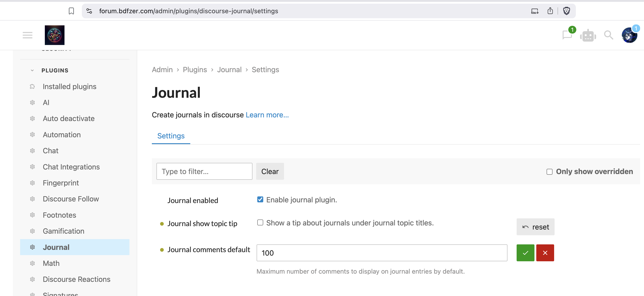
Task: Uncheck Enable journal plugin checkbox
Action: tap(260, 199)
